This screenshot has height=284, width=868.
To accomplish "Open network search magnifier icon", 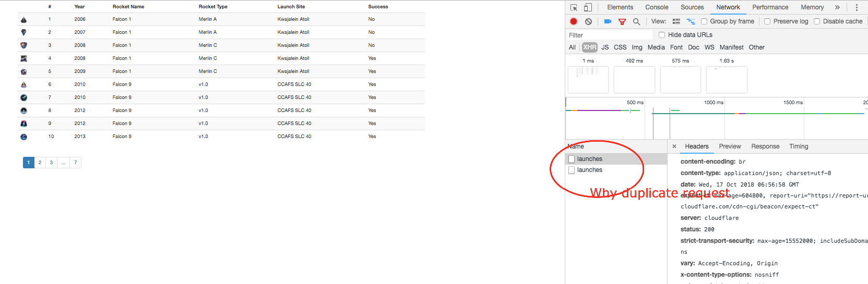I will tap(636, 21).
